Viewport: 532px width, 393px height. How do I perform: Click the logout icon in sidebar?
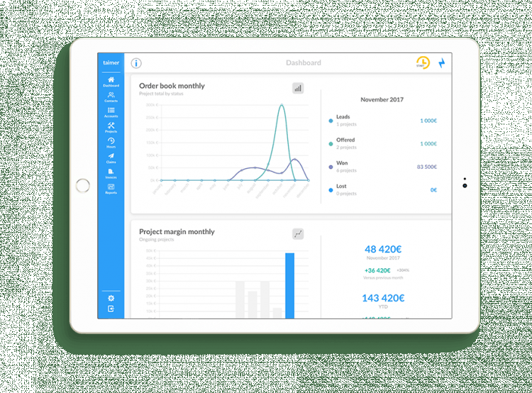(x=111, y=309)
